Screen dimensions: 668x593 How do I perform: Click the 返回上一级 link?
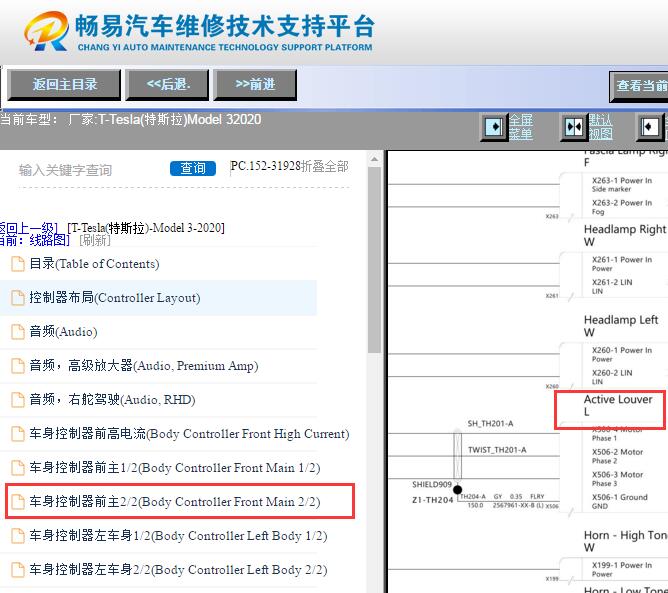pos(27,228)
